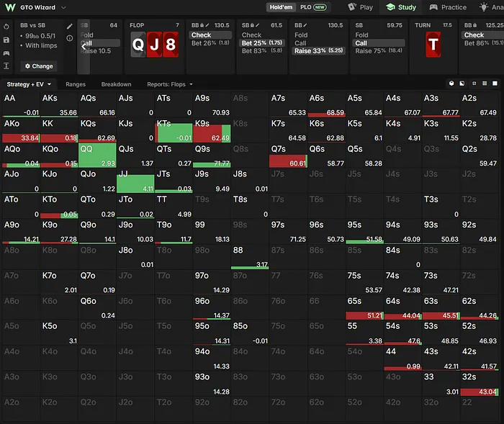Image resolution: width=504 pixels, height=424 pixels.
Task: Click the TURN panel header
Action: click(433, 25)
